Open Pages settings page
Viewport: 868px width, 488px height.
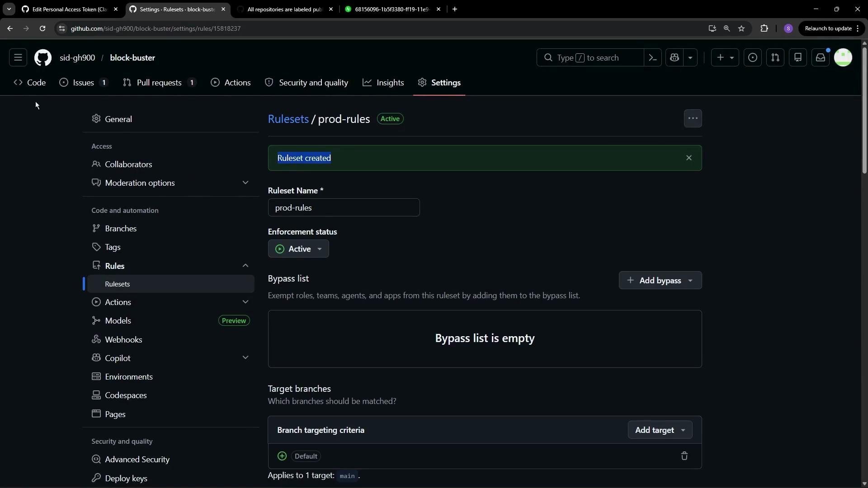(171, 414)
